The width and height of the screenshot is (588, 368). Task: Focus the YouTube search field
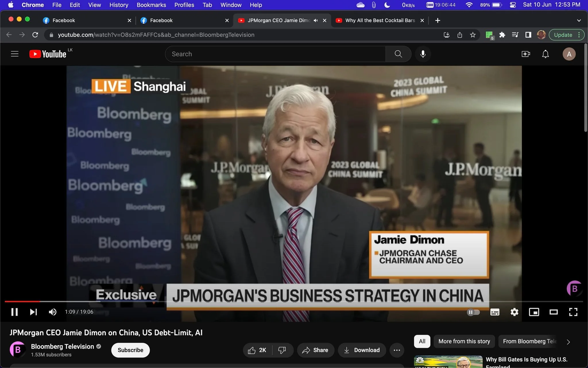pyautogui.click(x=275, y=54)
